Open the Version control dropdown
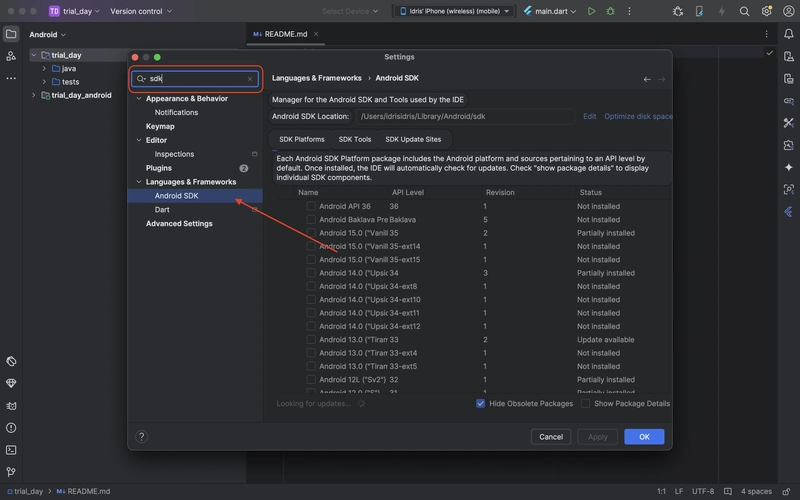Image resolution: width=800 pixels, height=500 pixels. click(141, 11)
